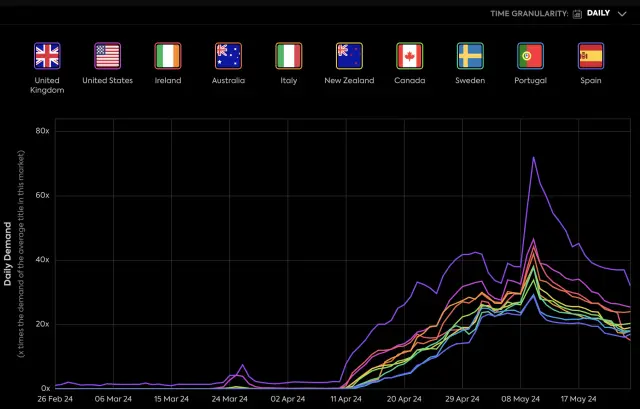
Task: Click the United Kingdom flag icon
Action: 47,55
